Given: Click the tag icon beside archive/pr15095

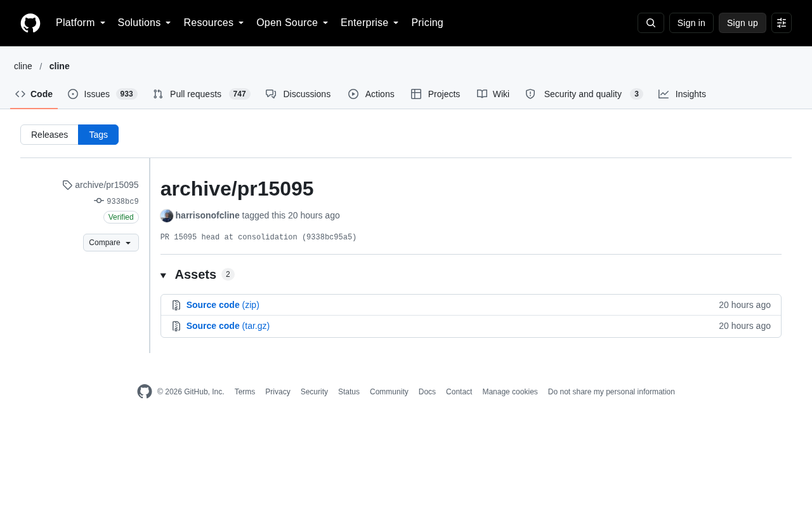Looking at the screenshot, I should [x=67, y=185].
